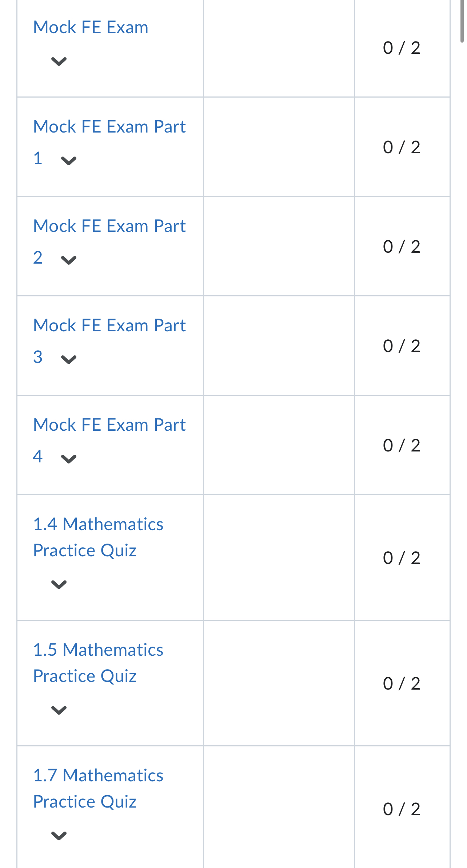The width and height of the screenshot is (467, 868).
Task: Expand dropdown chevron under Mock FE Exam
Action: pos(59,61)
